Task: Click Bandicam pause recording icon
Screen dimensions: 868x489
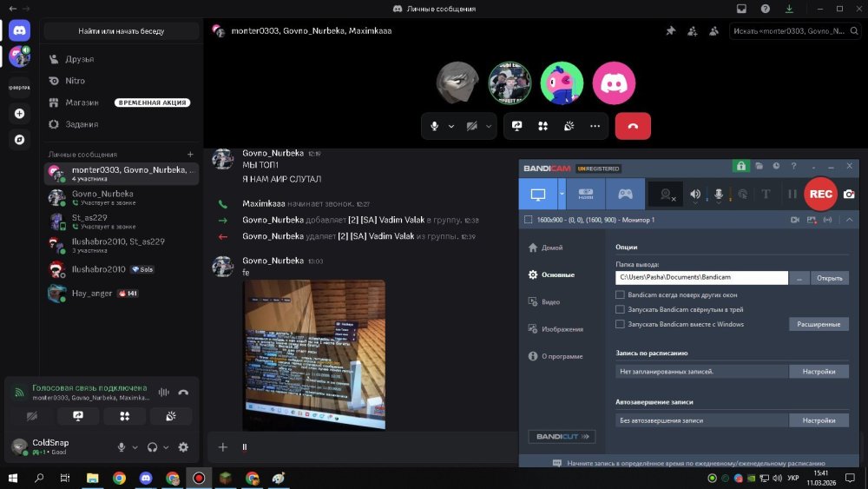Action: point(792,194)
